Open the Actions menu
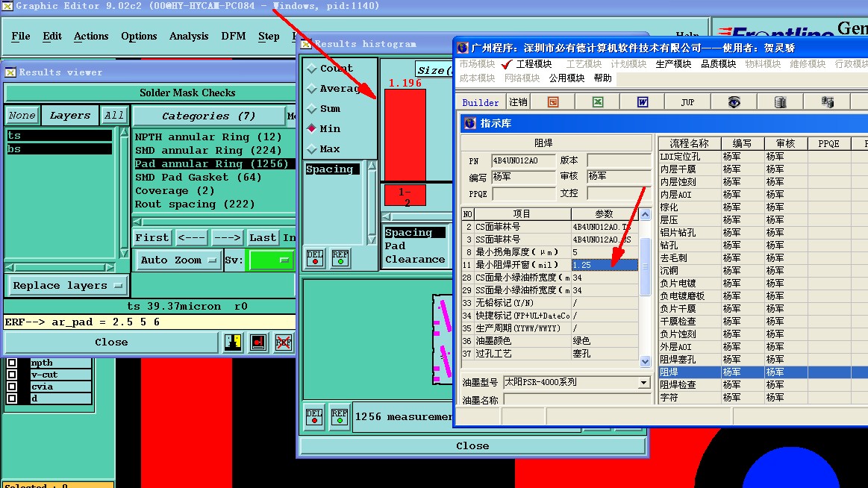The width and height of the screenshot is (868, 488). point(91,37)
